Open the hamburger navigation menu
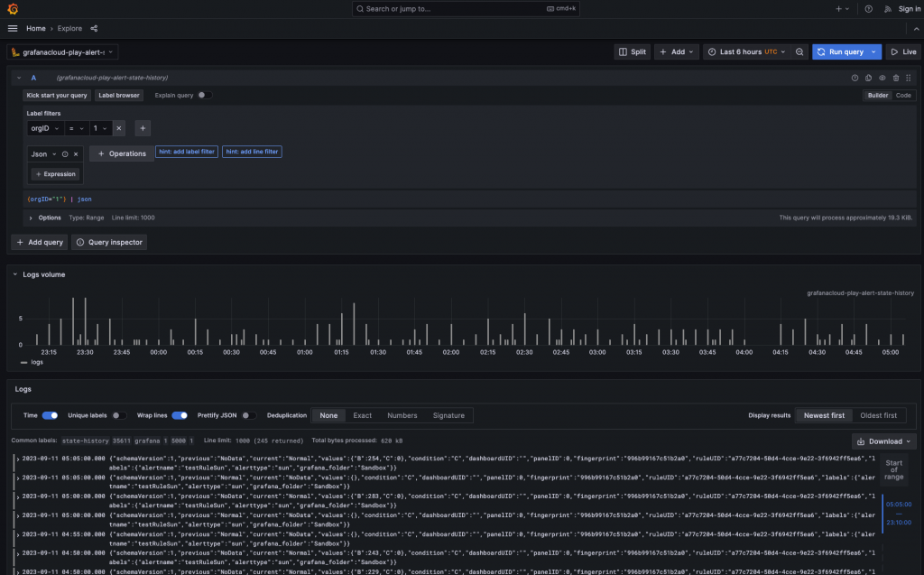924x575 pixels. click(13, 28)
